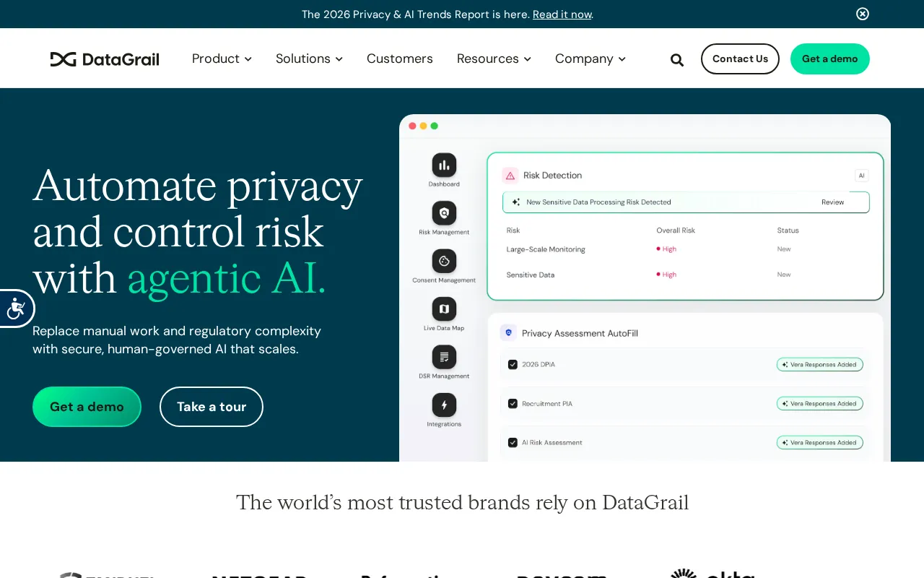Select the Dashboard icon in mockup

(444, 165)
